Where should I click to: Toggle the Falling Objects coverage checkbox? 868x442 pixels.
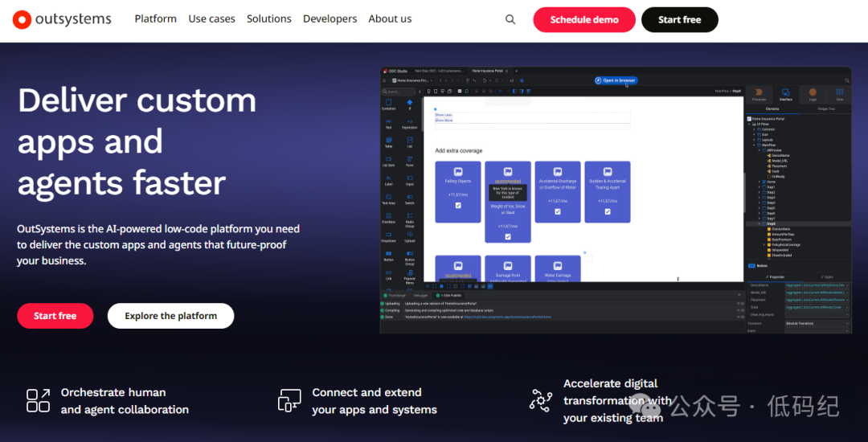[x=458, y=206]
